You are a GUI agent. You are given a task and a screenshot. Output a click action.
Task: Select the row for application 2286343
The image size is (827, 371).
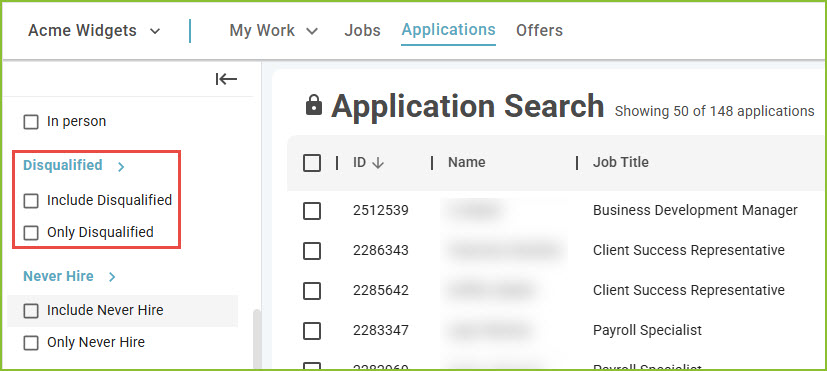(312, 251)
